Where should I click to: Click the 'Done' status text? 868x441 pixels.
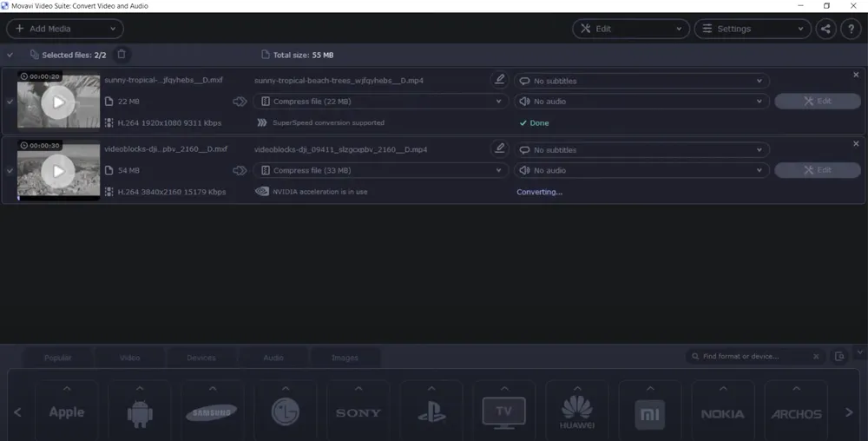(539, 123)
